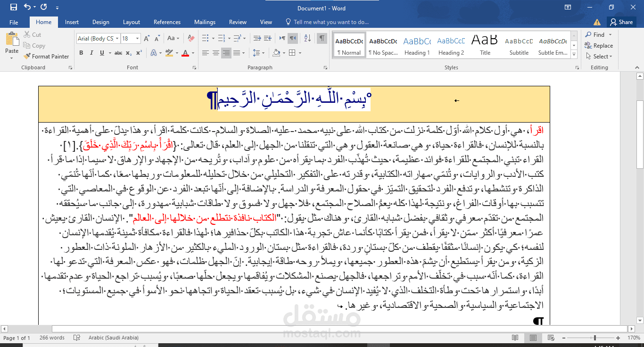Image resolution: width=644 pixels, height=347 pixels.
Task: Increase font size with grow icon
Action: coord(147,39)
